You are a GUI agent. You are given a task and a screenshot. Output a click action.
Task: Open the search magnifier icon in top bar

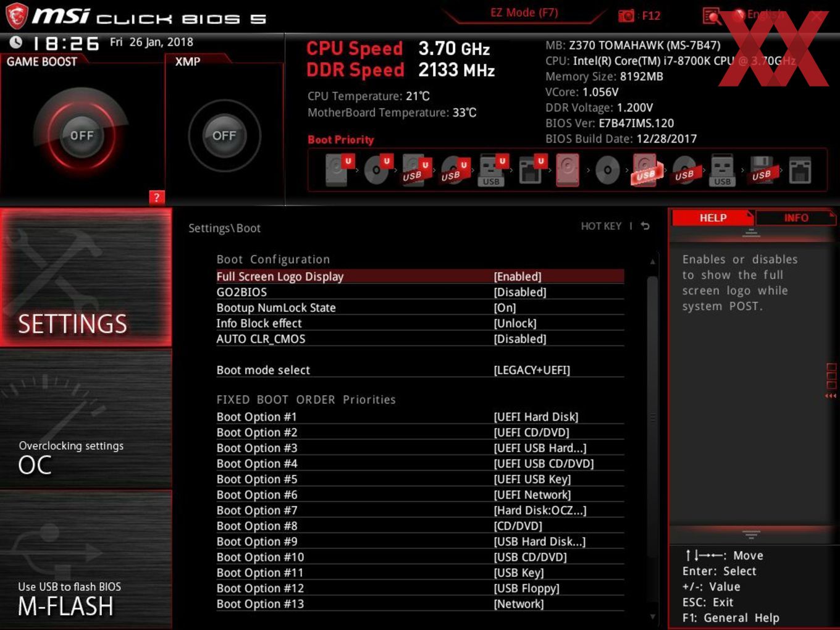(712, 16)
